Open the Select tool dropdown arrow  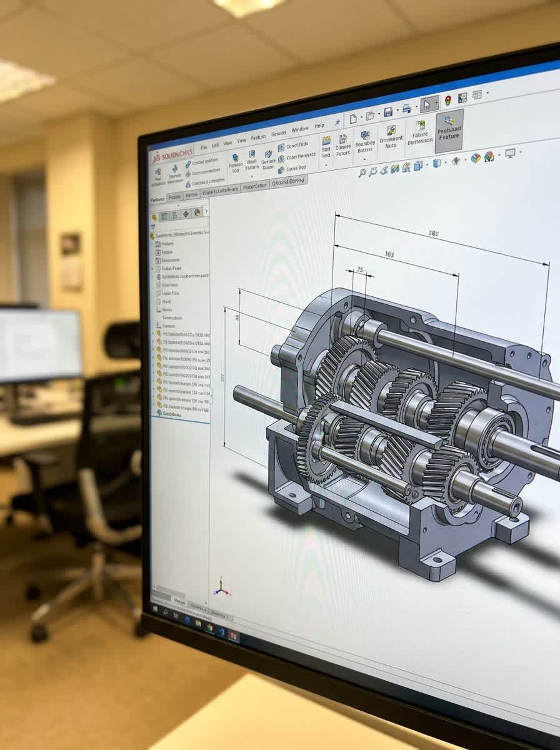(x=437, y=103)
